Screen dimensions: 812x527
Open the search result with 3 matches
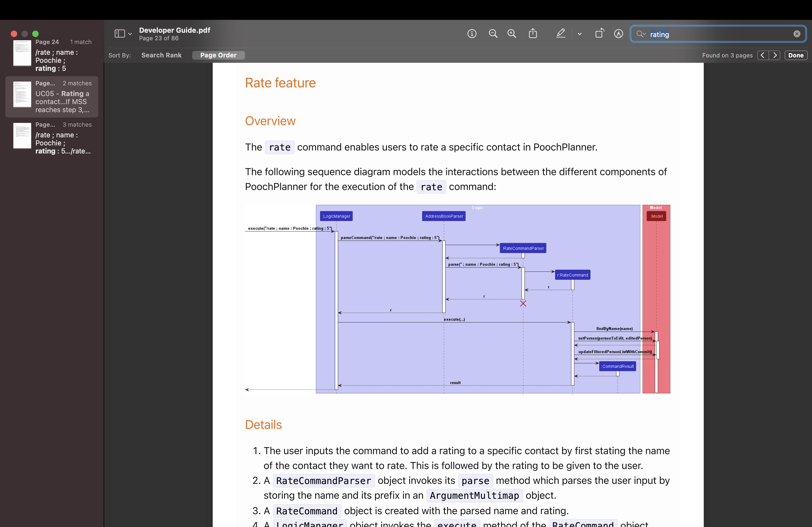(x=52, y=138)
